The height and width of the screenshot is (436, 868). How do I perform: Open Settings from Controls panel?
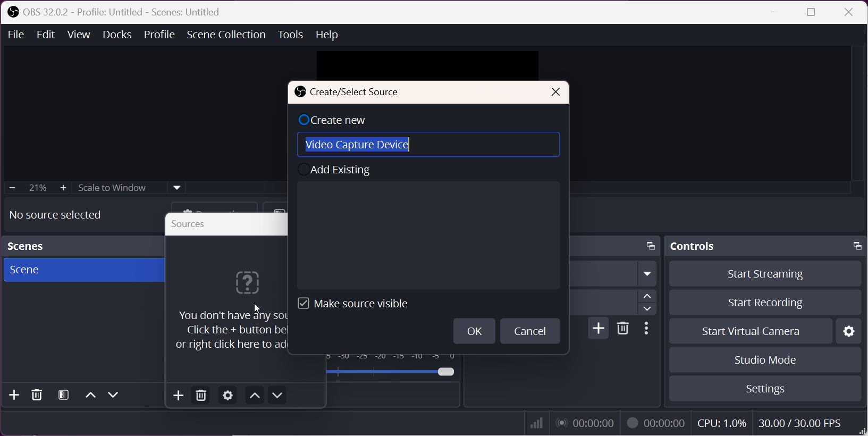pyautogui.click(x=765, y=389)
